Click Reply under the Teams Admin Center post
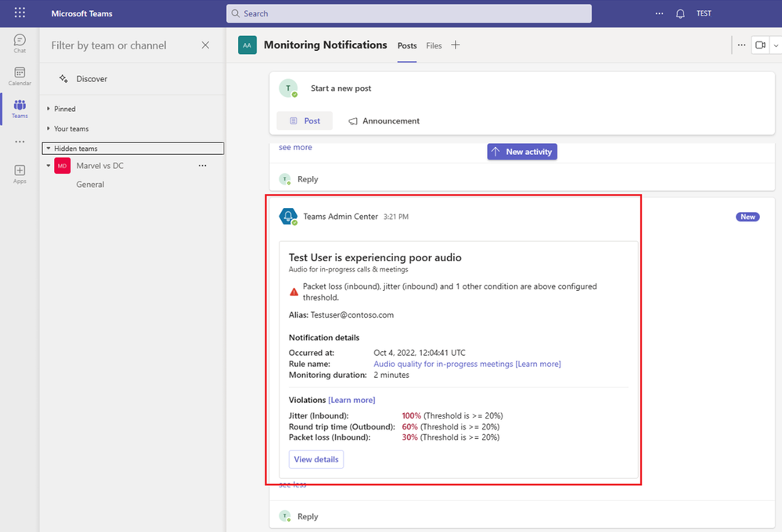 tap(307, 516)
